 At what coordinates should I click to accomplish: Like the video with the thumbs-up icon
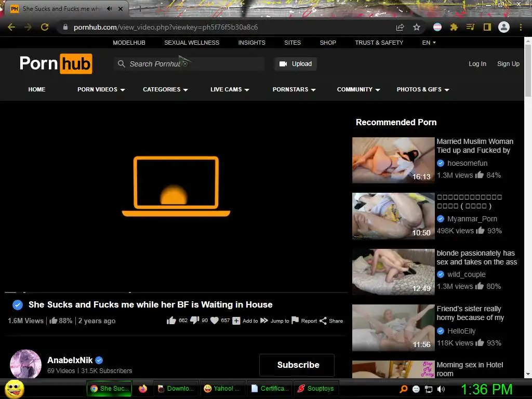(x=171, y=321)
